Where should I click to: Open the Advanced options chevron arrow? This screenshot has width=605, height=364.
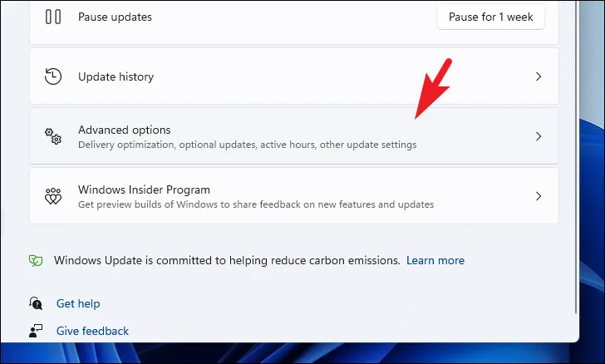[539, 136]
